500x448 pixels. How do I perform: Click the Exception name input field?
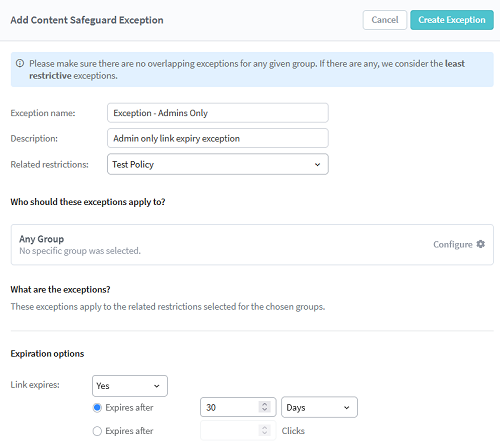[218, 113]
